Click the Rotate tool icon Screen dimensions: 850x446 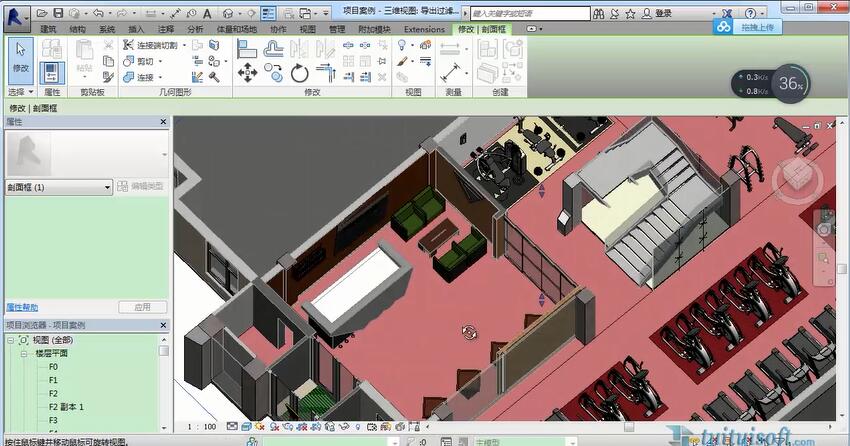point(299,73)
